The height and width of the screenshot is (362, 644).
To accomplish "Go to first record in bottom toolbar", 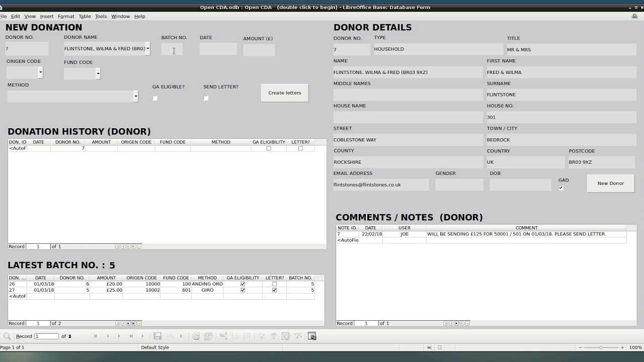I will coord(96,336).
